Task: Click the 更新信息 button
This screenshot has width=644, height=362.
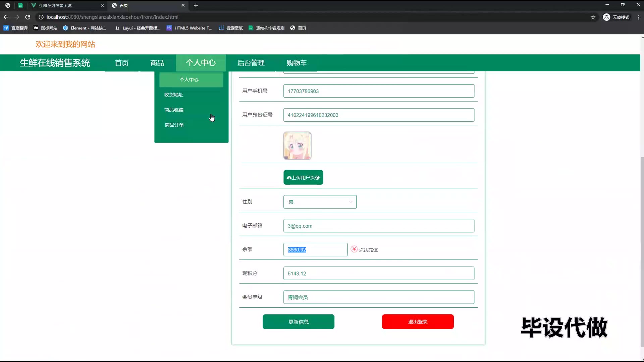Action: [299, 322]
